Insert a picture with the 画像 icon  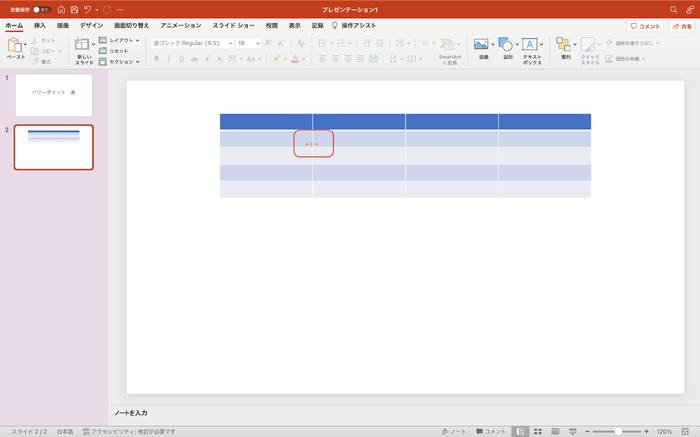point(481,44)
